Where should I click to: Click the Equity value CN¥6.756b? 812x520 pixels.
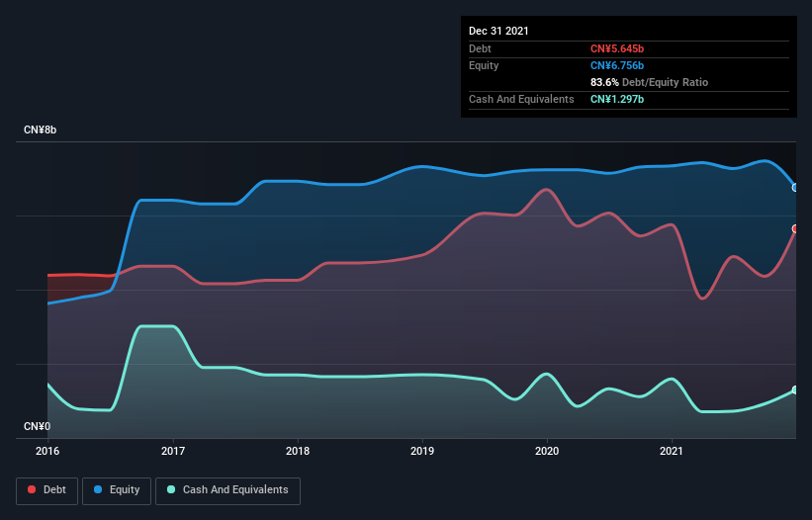click(617, 65)
